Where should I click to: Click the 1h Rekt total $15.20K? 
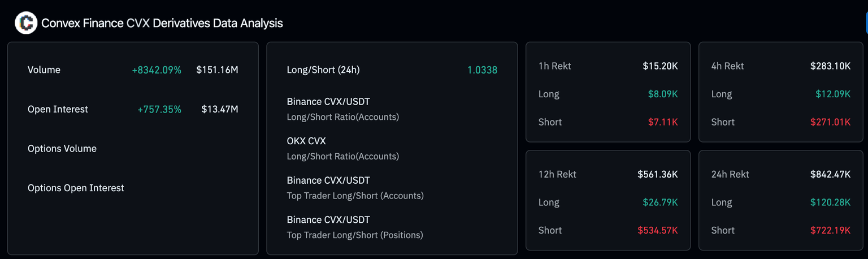660,66
